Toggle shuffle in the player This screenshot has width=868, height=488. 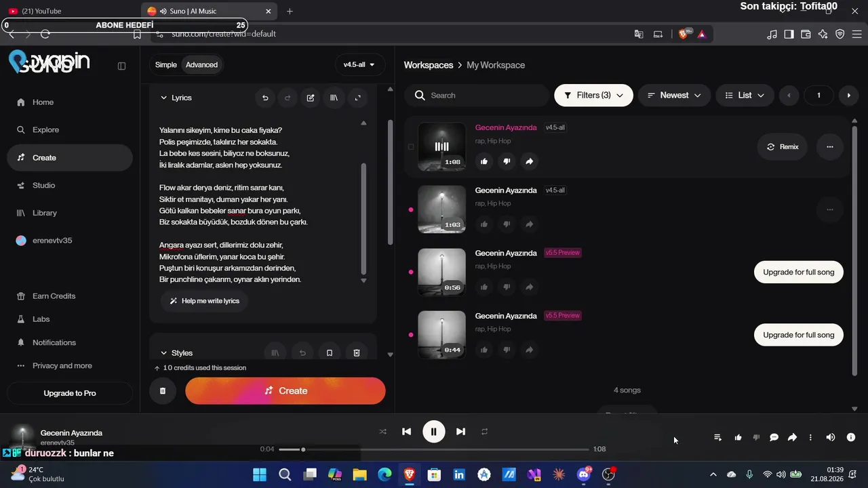[382, 431]
